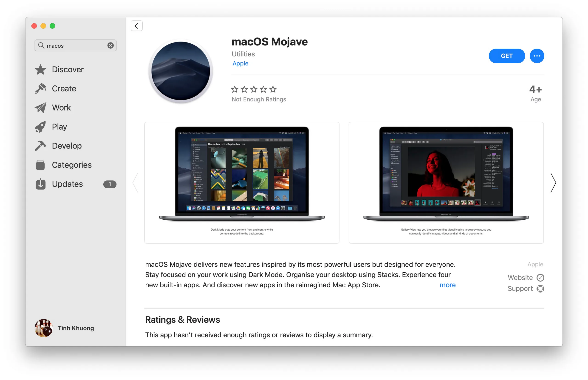Open Updates via download icon
Viewport: 588px width, 380px height.
(x=40, y=184)
